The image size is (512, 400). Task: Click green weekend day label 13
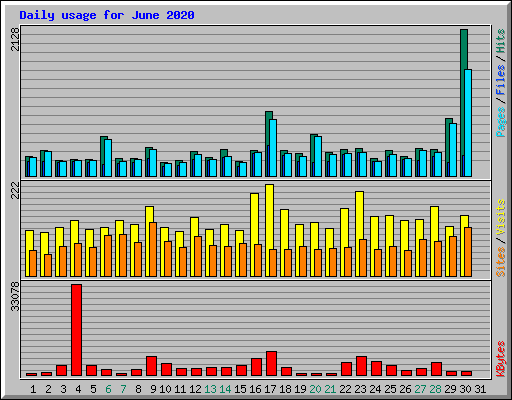click(x=210, y=389)
